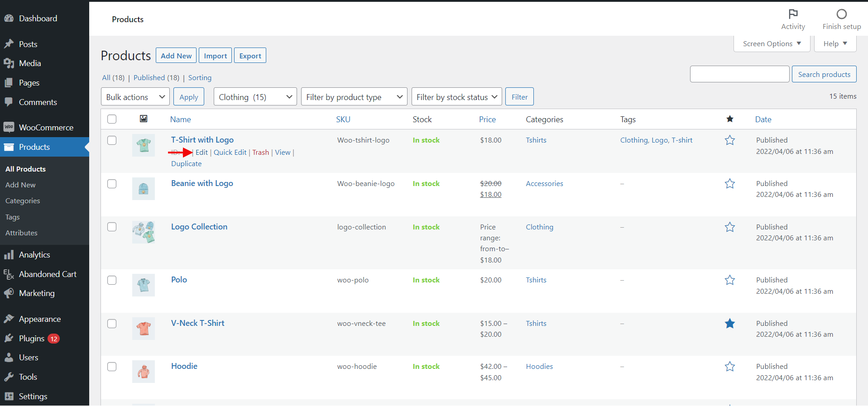Image resolution: width=868 pixels, height=406 pixels.
Task: Click Trash under T-Shirt with Logo
Action: click(260, 153)
